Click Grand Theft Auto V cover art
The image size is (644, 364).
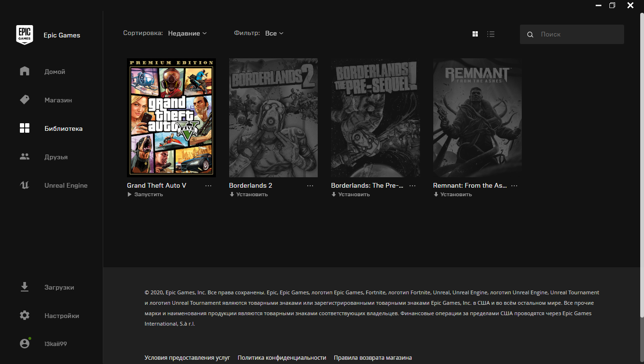171,118
